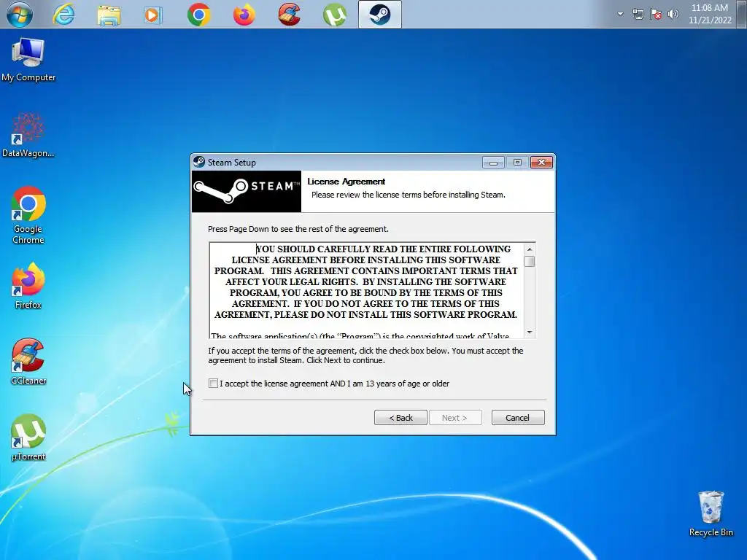Click 'Press Page Down to see' instruction text
747x560 pixels.
pos(298,229)
